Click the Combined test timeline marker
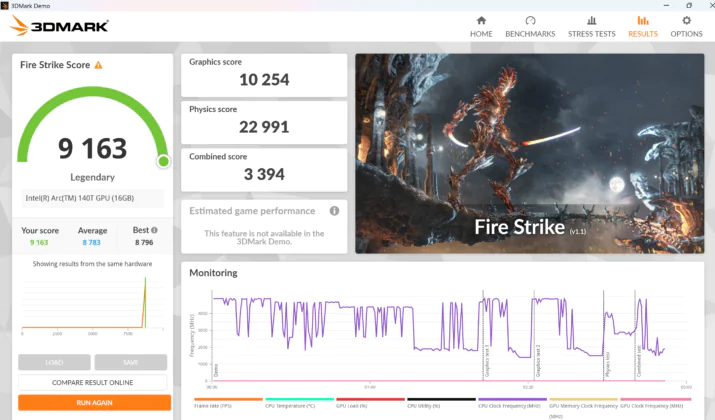The width and height of the screenshot is (715, 420). click(x=639, y=361)
